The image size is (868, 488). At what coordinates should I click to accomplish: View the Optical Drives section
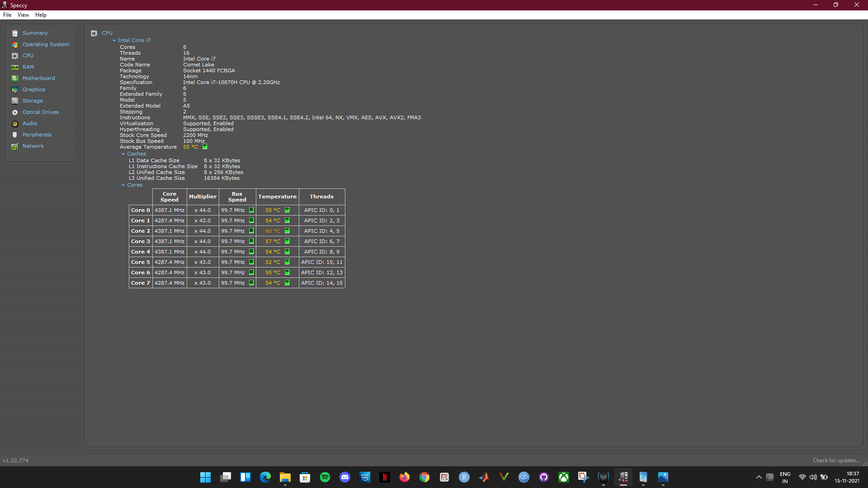click(x=41, y=112)
